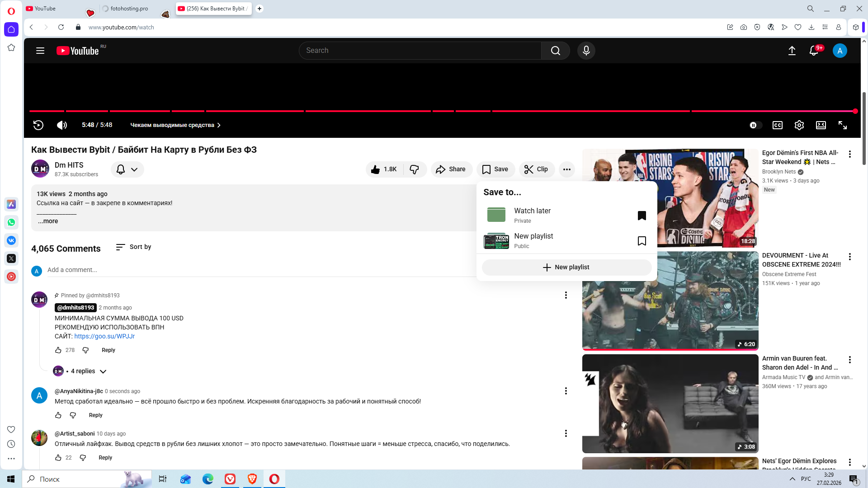Open the Sort by comments menu
Image resolution: width=868 pixels, height=488 pixels.
[134, 247]
